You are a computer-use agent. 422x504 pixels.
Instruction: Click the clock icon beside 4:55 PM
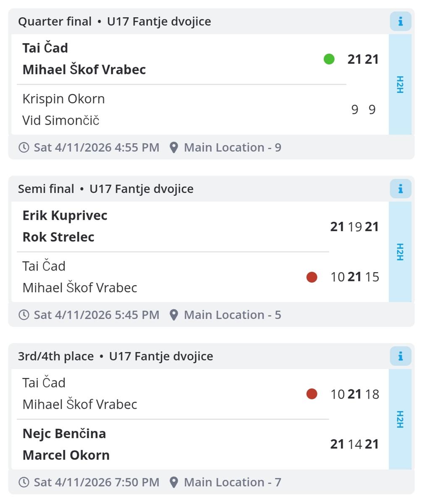tap(24, 147)
